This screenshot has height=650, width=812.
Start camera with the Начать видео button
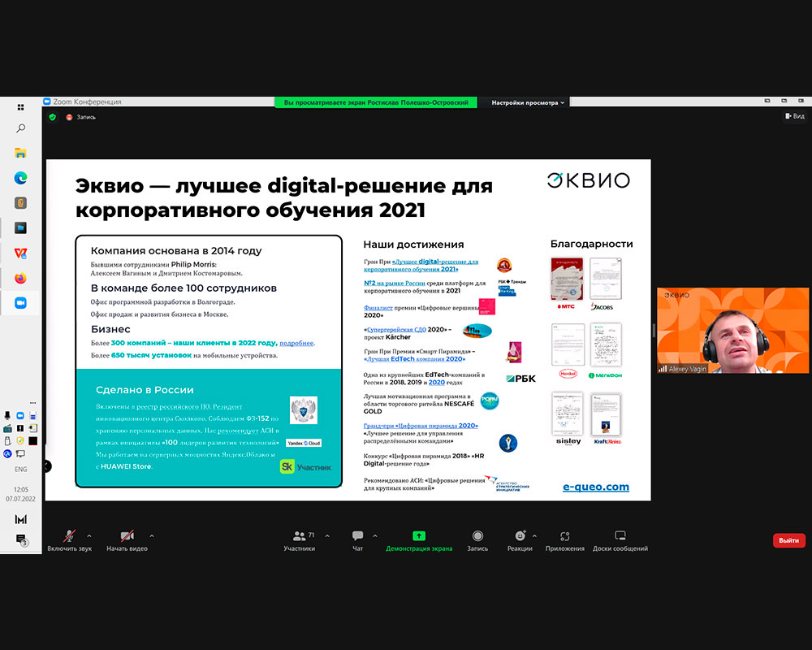point(127,540)
